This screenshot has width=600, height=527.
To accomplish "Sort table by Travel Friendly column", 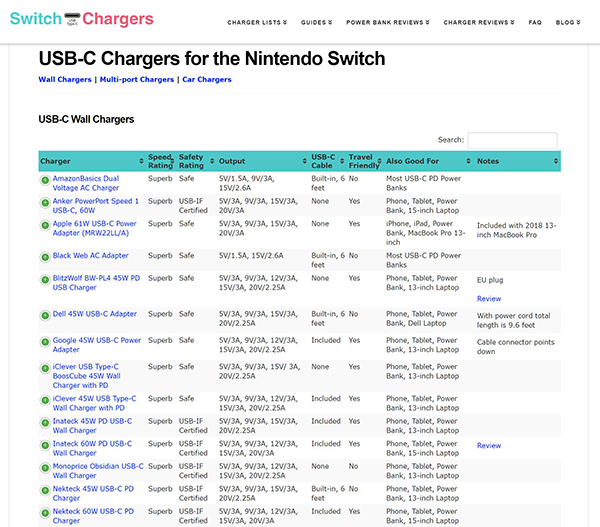I will (365, 161).
